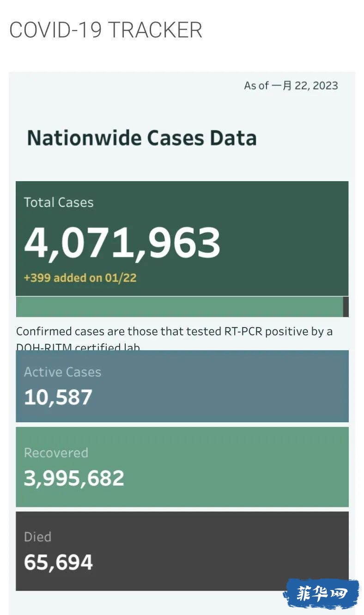Select the Total Cases label
The width and height of the screenshot is (364, 615).
pyautogui.click(x=59, y=202)
